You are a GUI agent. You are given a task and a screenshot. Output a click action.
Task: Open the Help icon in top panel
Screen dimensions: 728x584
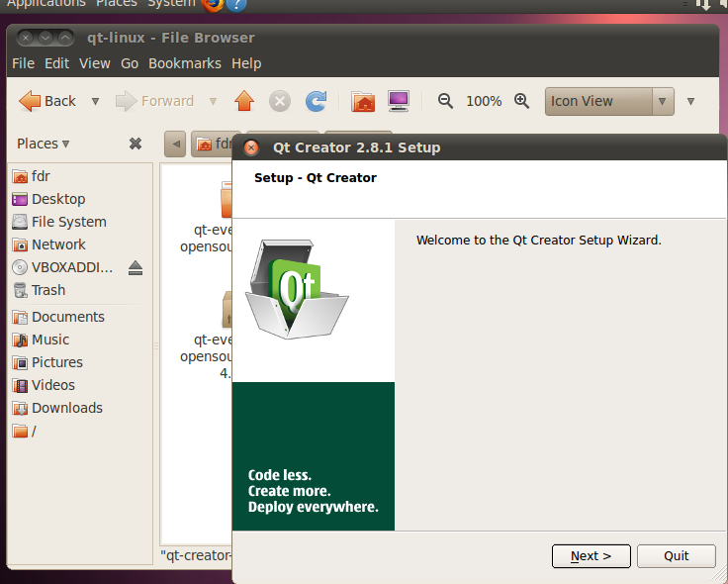236,4
